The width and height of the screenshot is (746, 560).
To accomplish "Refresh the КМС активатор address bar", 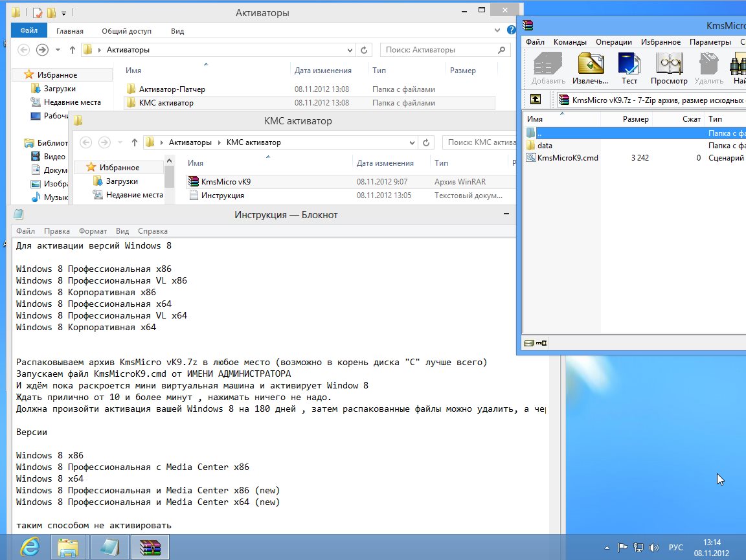I will click(426, 142).
